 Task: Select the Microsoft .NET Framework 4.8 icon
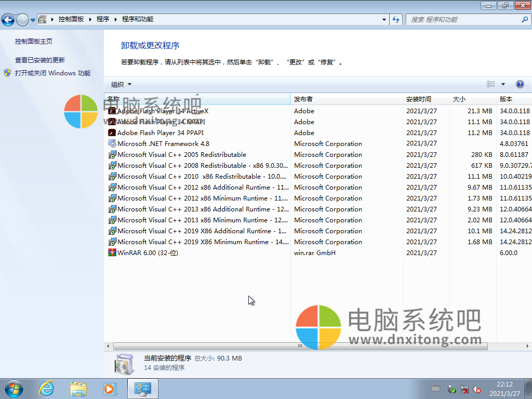click(x=111, y=143)
